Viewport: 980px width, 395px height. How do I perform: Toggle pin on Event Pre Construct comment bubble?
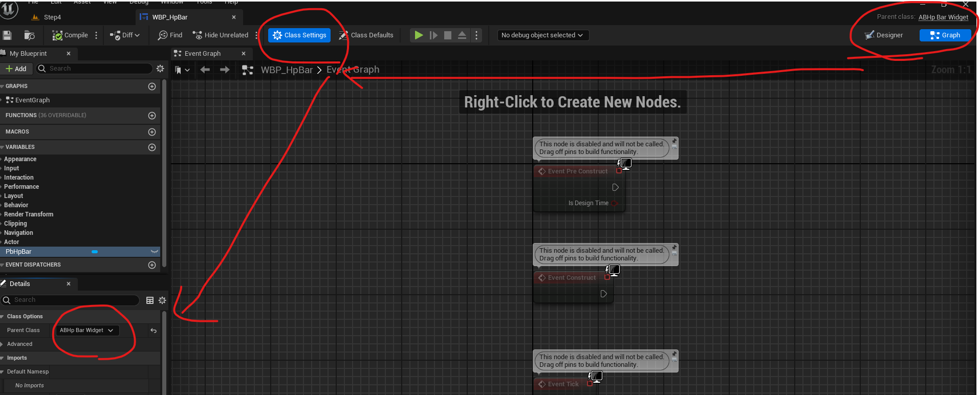click(674, 141)
